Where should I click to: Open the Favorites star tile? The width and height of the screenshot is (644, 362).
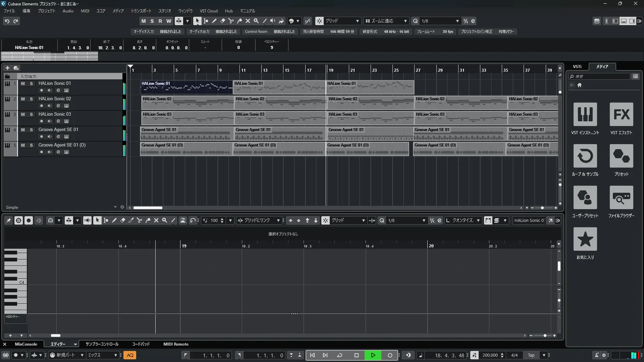click(x=585, y=239)
